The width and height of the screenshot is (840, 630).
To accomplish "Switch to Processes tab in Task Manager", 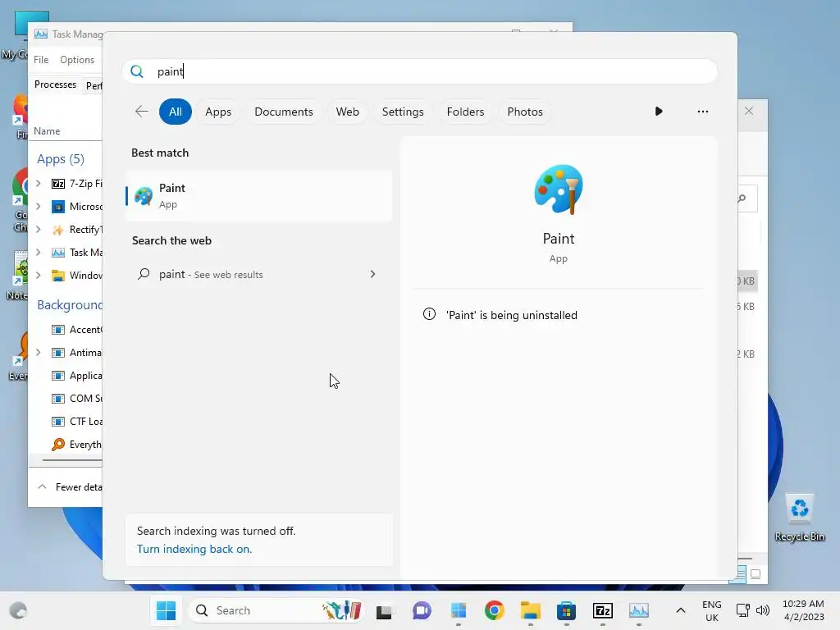I will 55,84.
